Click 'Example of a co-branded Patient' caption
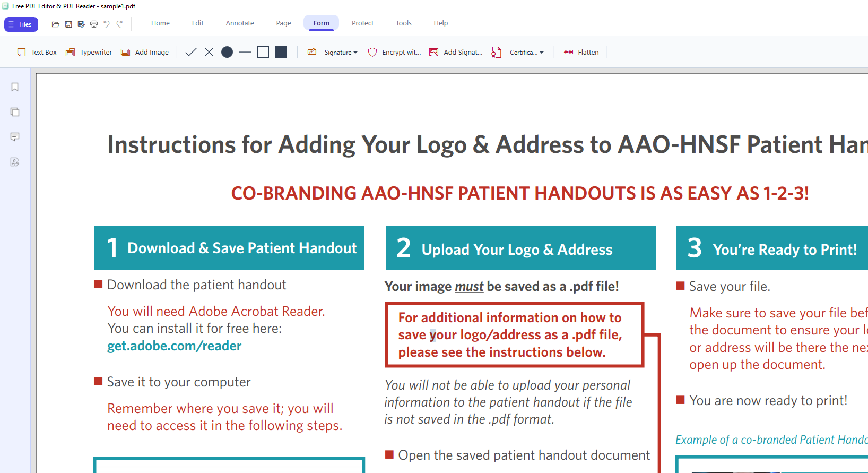868x473 pixels. [x=772, y=440]
